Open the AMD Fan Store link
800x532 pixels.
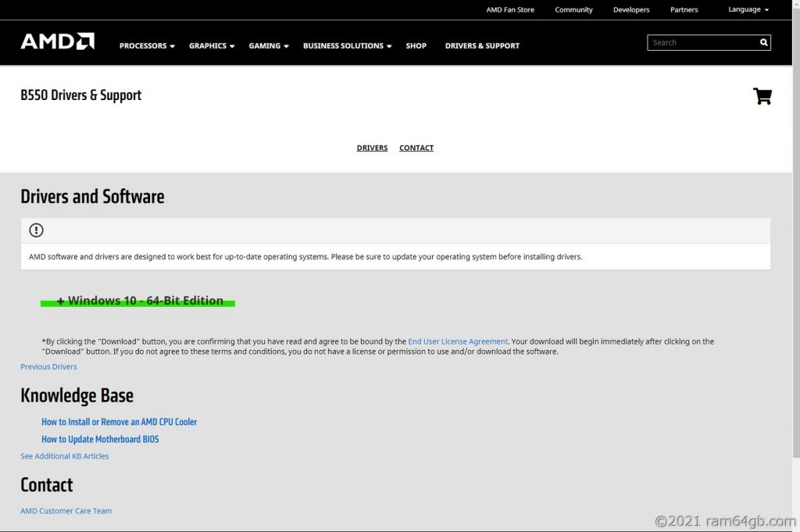[x=510, y=9]
